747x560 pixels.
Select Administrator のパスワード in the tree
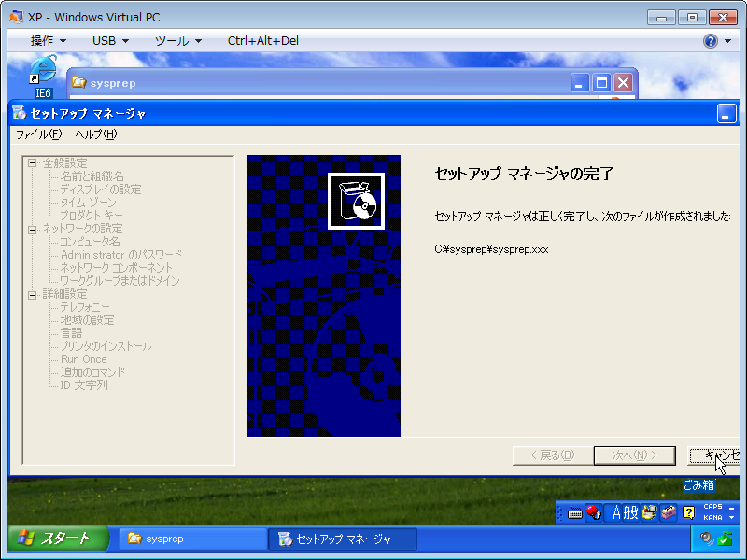coord(121,255)
